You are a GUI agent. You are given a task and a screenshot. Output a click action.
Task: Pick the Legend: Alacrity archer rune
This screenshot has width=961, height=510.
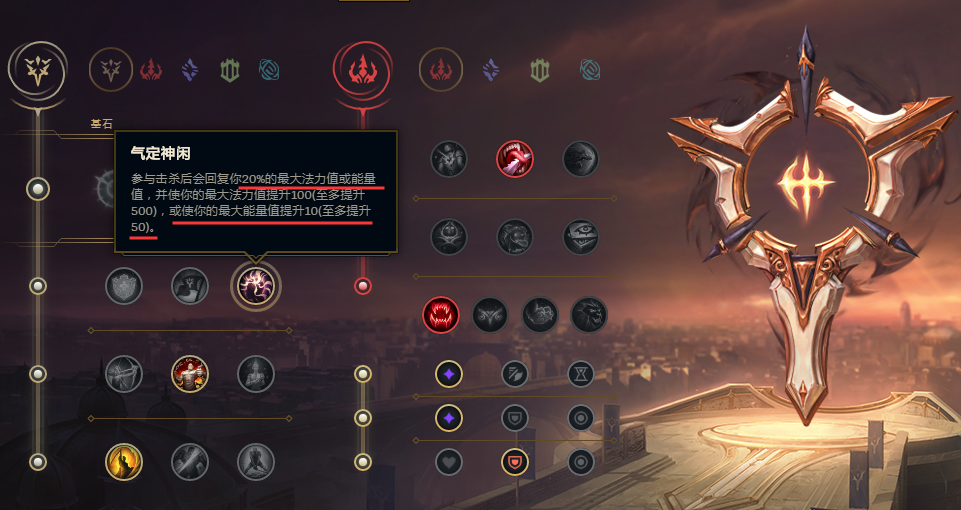124,374
